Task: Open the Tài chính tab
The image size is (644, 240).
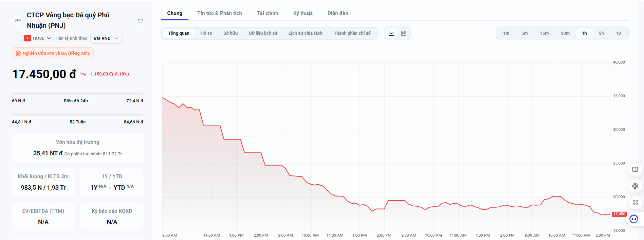Action: point(268,13)
